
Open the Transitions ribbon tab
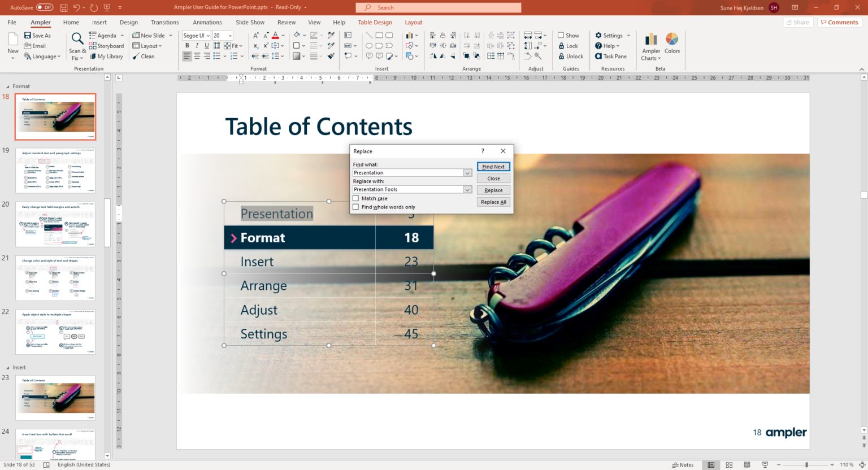point(164,22)
